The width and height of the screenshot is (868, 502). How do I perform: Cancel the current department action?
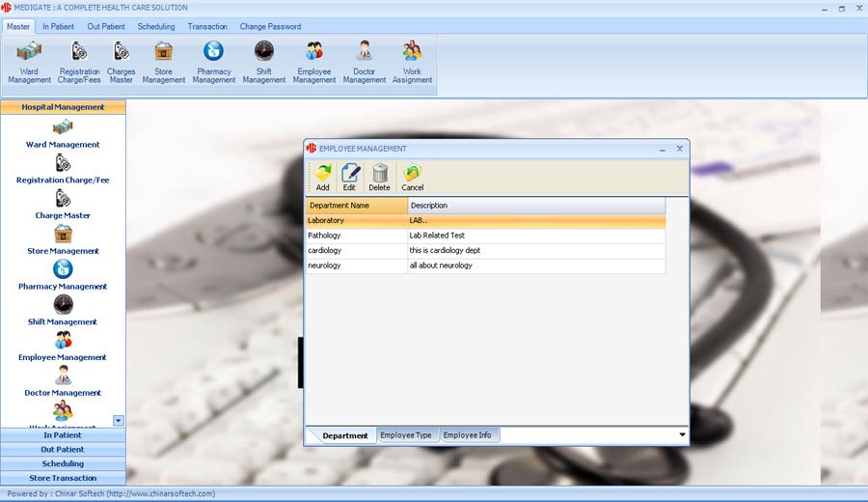click(413, 178)
